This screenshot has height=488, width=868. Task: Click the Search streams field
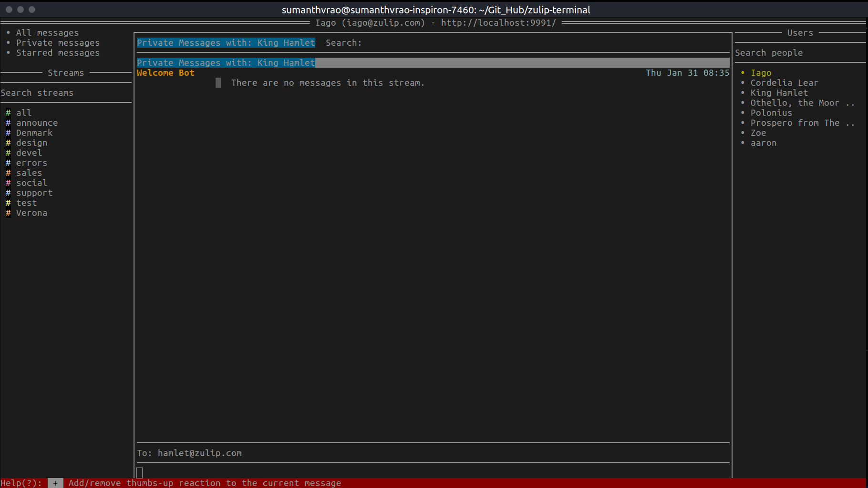66,93
